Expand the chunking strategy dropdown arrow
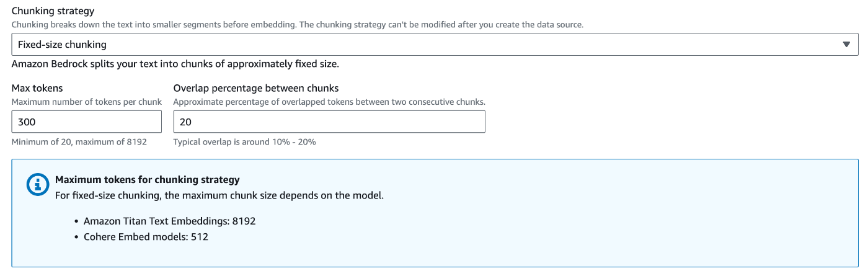This screenshot has height=276, width=868. [x=846, y=45]
